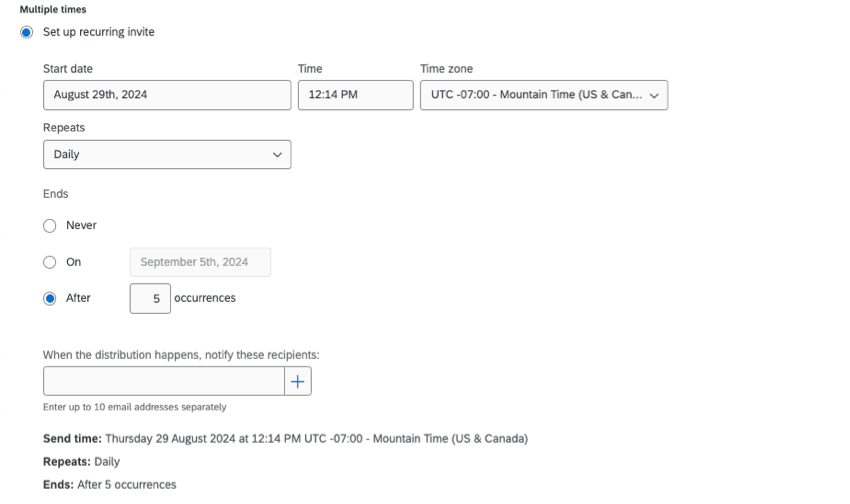Image resolution: width=850 pixels, height=504 pixels.
Task: Click the chevron arrow beside Daily
Action: click(x=277, y=155)
